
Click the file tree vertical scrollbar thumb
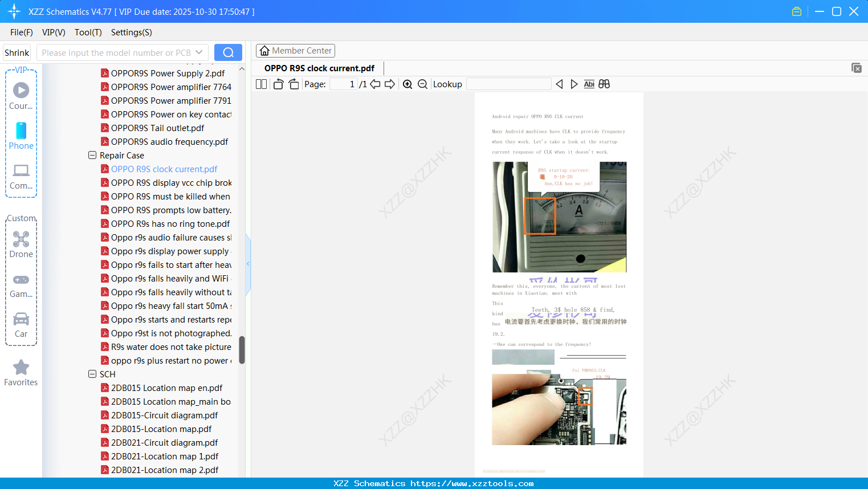[x=242, y=349]
